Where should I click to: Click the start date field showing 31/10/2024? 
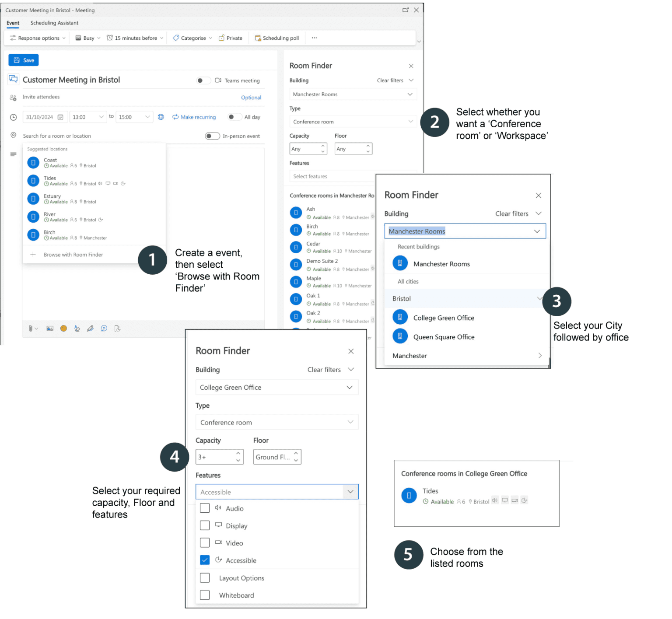point(42,117)
